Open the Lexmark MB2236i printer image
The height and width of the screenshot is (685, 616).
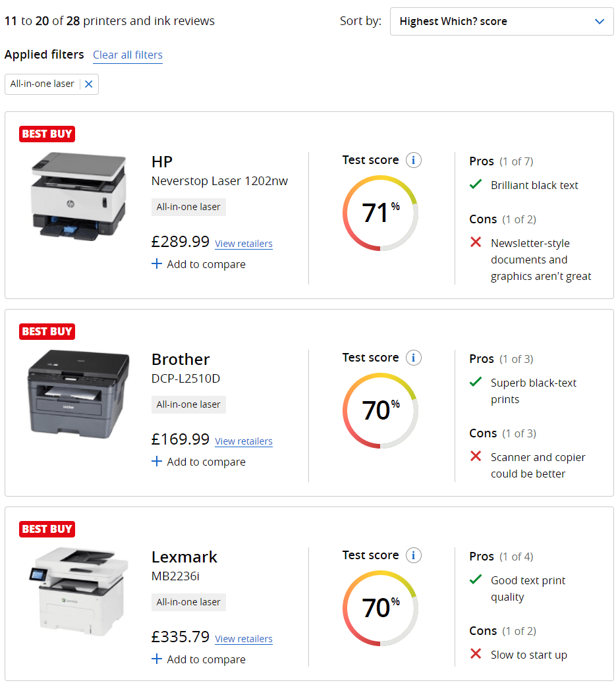[x=78, y=589]
